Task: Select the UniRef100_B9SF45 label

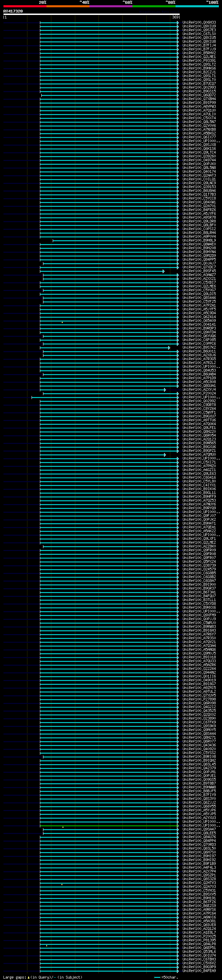Action: pos(199,271)
